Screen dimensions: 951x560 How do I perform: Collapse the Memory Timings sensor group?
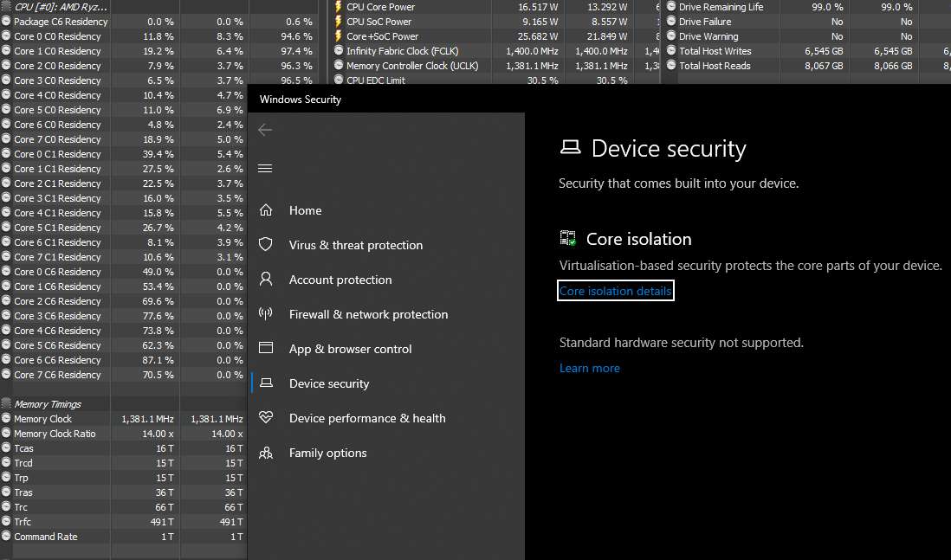pyautogui.click(x=7, y=404)
